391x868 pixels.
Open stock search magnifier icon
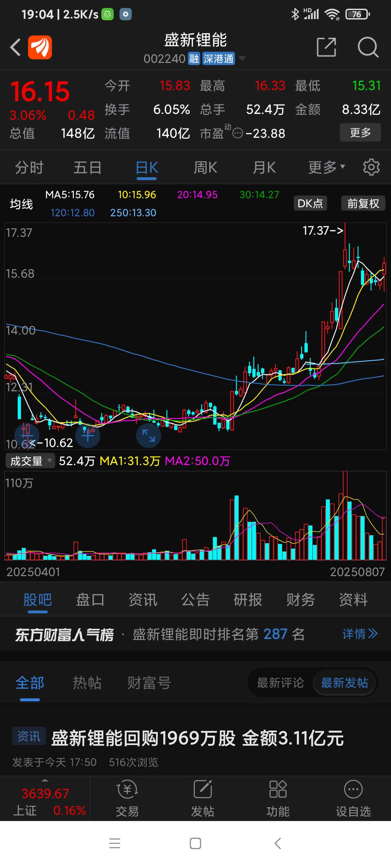368,47
